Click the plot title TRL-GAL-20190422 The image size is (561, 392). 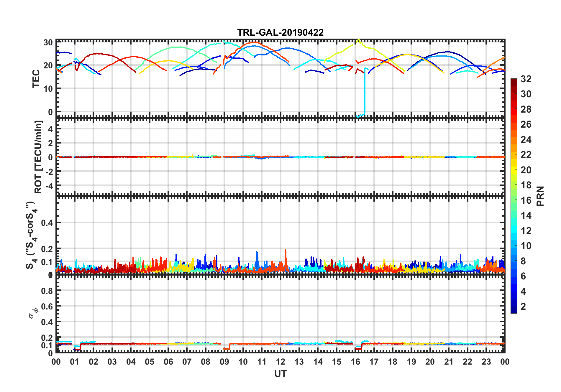tap(280, 32)
